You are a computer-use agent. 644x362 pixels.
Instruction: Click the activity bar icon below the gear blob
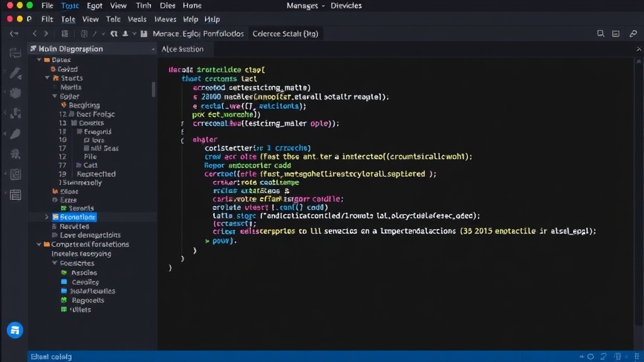pos(15,113)
